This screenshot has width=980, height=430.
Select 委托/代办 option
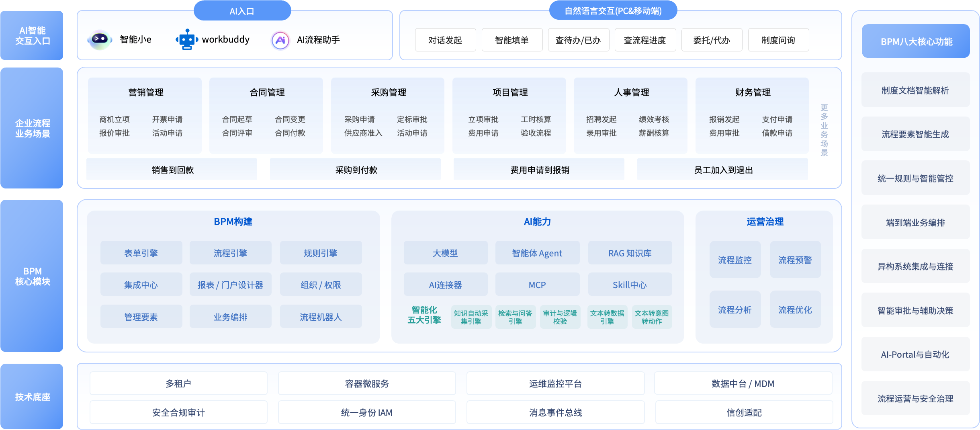click(x=712, y=40)
